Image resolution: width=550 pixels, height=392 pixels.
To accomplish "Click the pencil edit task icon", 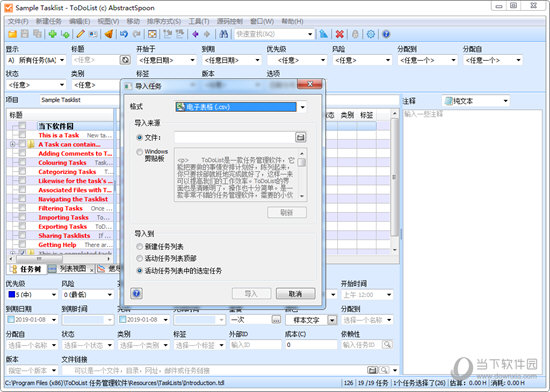I will pyautogui.click(x=81, y=34).
